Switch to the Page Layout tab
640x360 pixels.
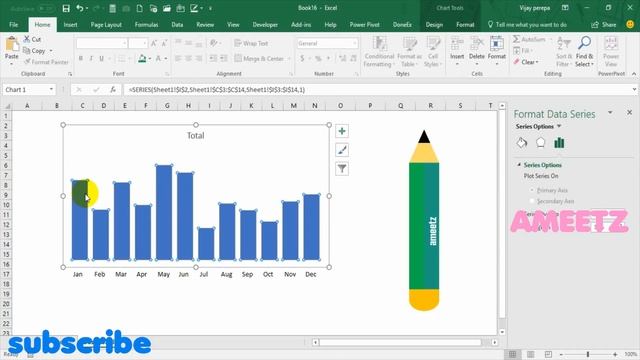click(x=106, y=24)
